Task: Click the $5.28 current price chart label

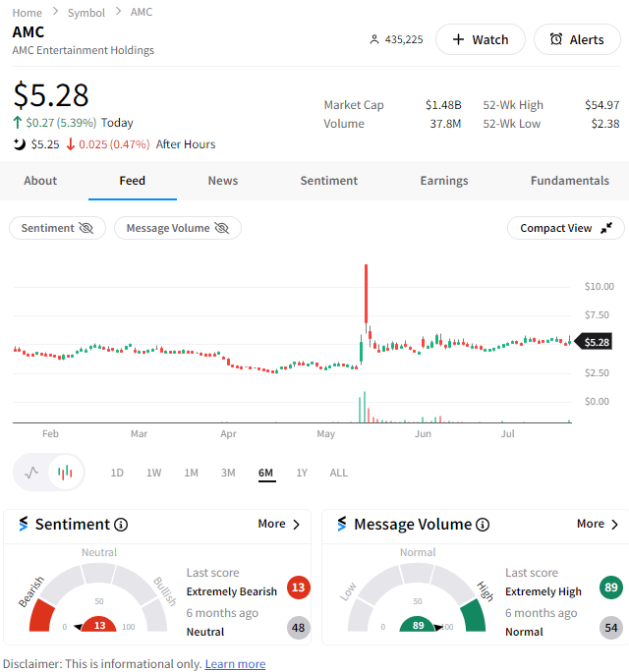Action: pyautogui.click(x=595, y=342)
